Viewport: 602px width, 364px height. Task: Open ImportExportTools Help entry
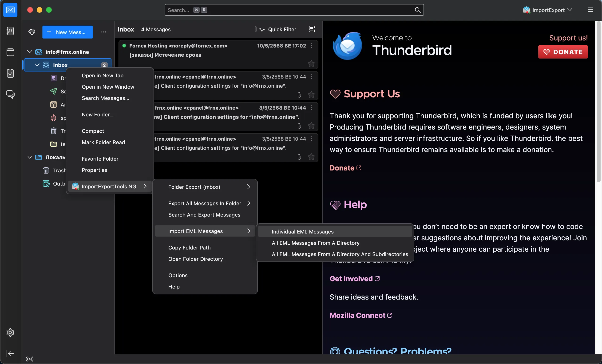click(205, 287)
